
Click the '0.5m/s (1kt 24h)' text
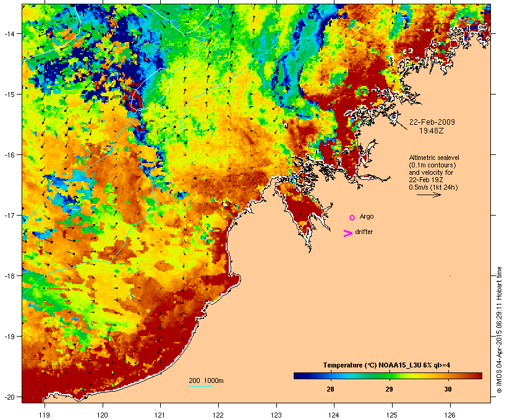pos(433,187)
